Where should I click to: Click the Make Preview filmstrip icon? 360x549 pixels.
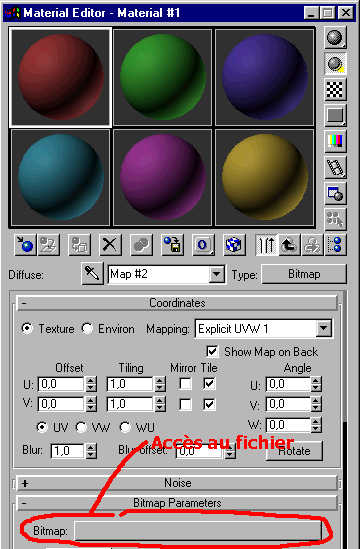[335, 167]
